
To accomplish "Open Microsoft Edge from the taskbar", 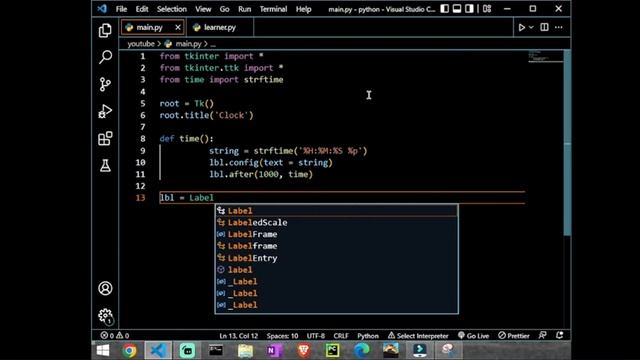I will 361,351.
